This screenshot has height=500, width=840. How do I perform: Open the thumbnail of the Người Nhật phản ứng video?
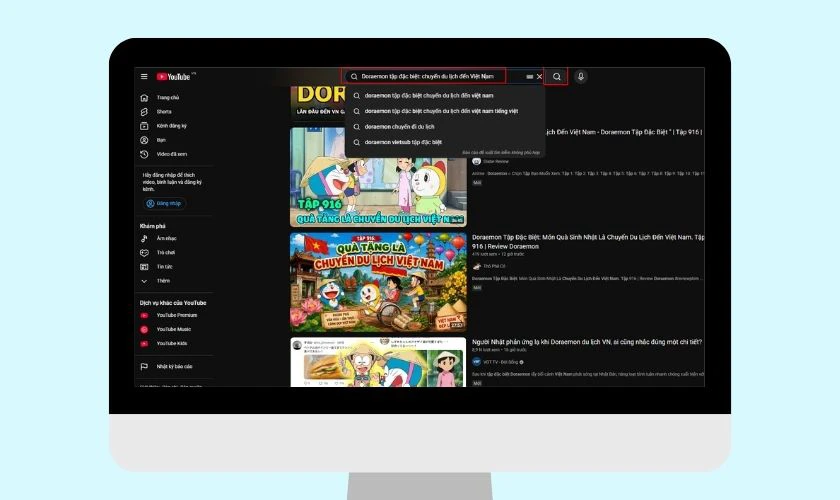point(378,362)
